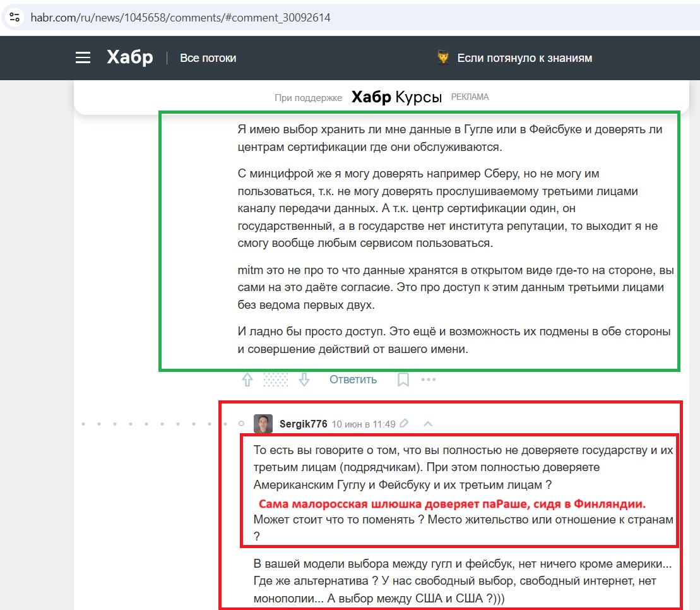The width and height of the screenshot is (700, 610).
Task: Go to parent comment with the up chevron
Action: click(x=428, y=424)
